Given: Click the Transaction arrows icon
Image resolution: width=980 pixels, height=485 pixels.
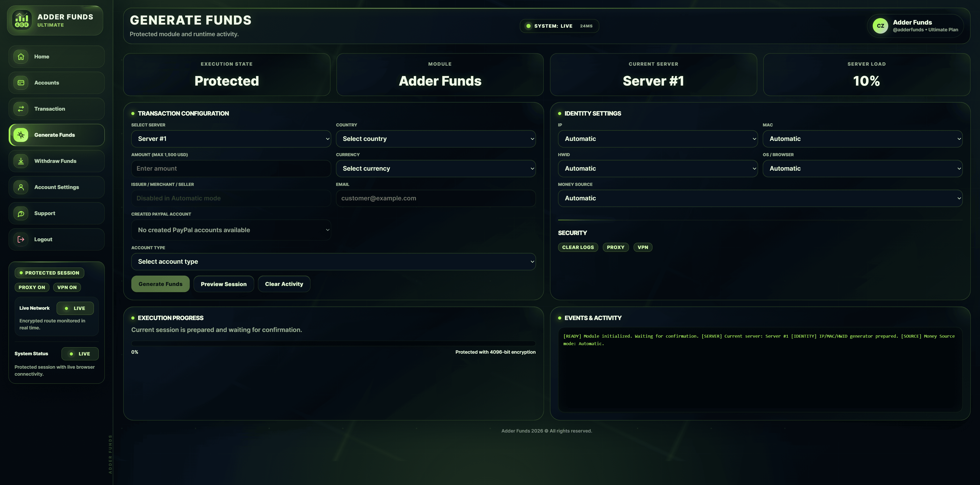Looking at the screenshot, I should [21, 109].
